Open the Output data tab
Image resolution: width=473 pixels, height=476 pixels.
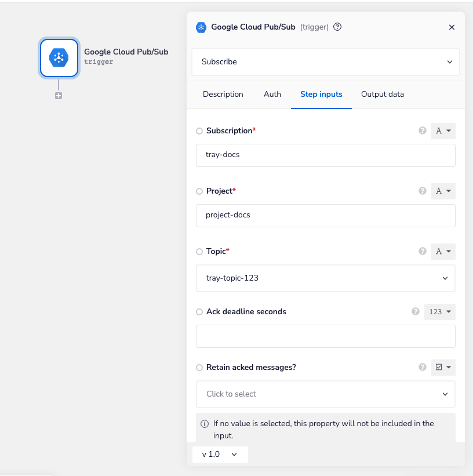coord(382,94)
